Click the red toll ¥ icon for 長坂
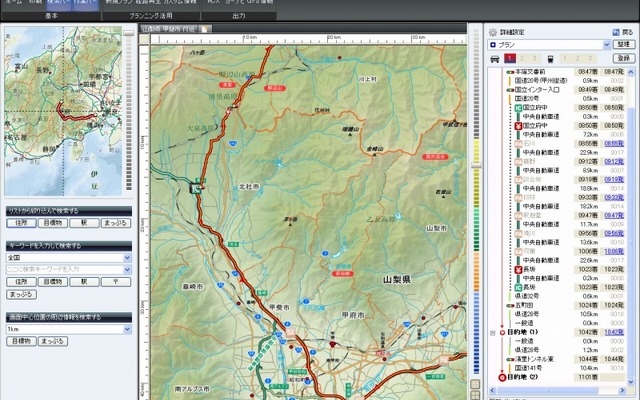This screenshot has width=640, height=400. (x=518, y=269)
